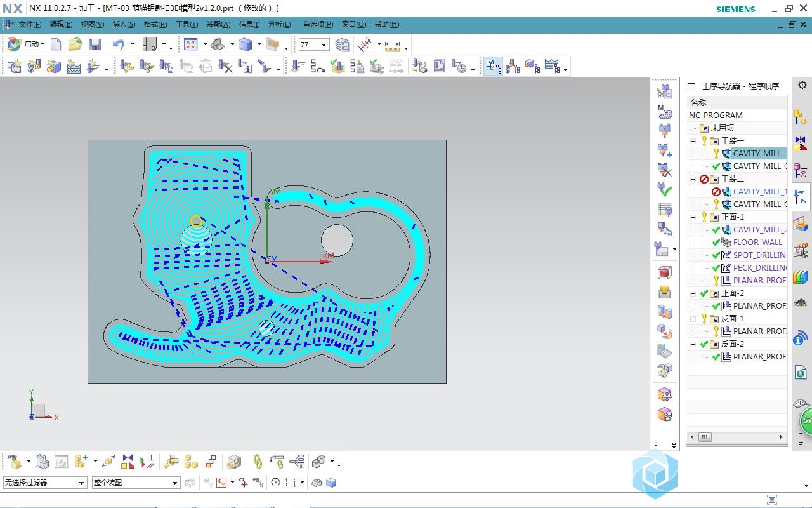Collapse the 正面-1 program group

[694, 217]
